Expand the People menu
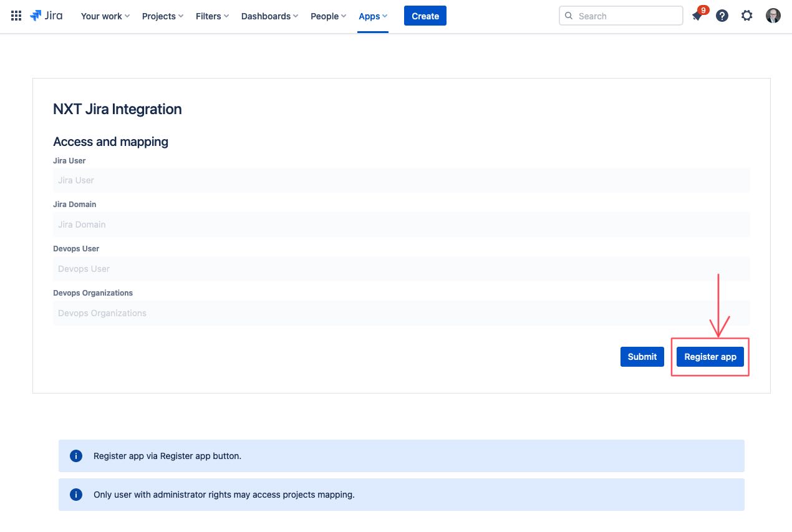This screenshot has width=792, height=532. [x=328, y=16]
